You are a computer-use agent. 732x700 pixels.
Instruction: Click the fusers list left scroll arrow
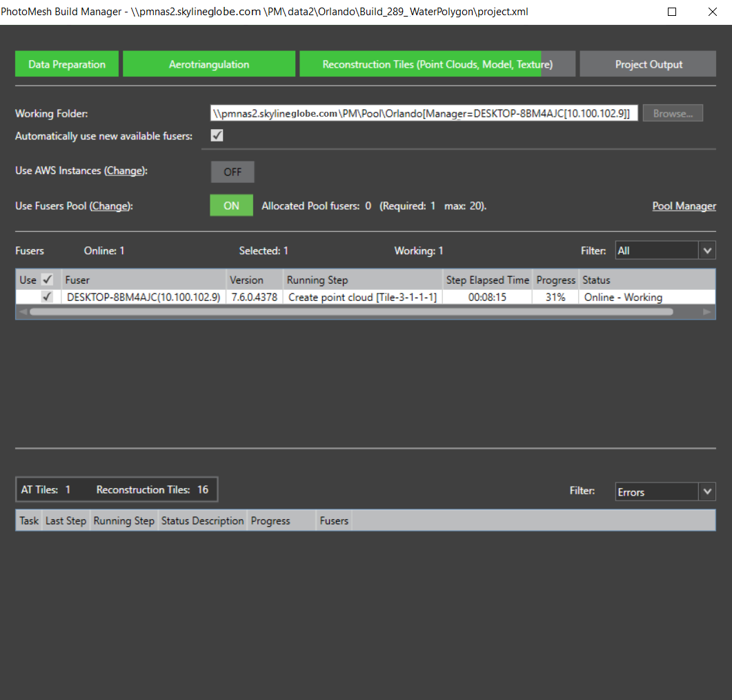pyautogui.click(x=22, y=312)
